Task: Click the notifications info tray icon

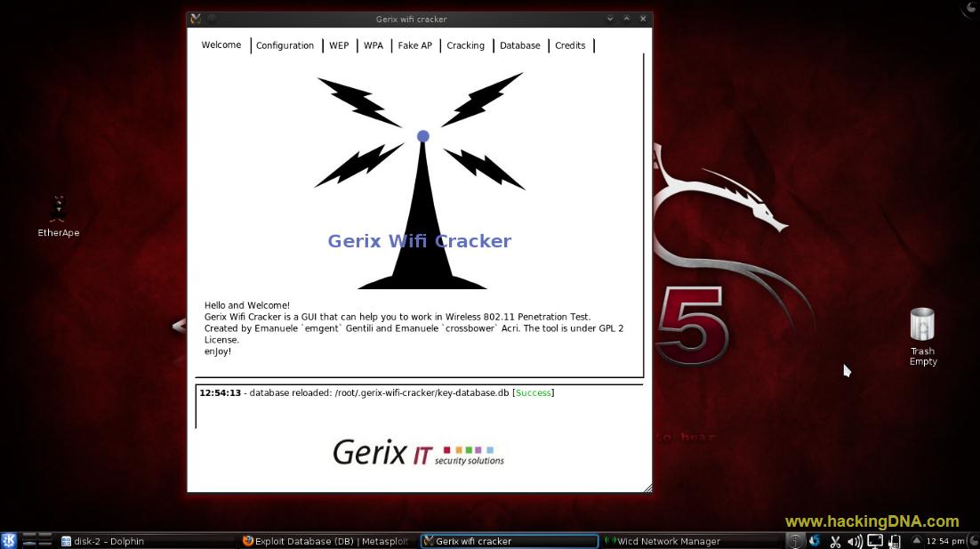Action: pos(794,542)
